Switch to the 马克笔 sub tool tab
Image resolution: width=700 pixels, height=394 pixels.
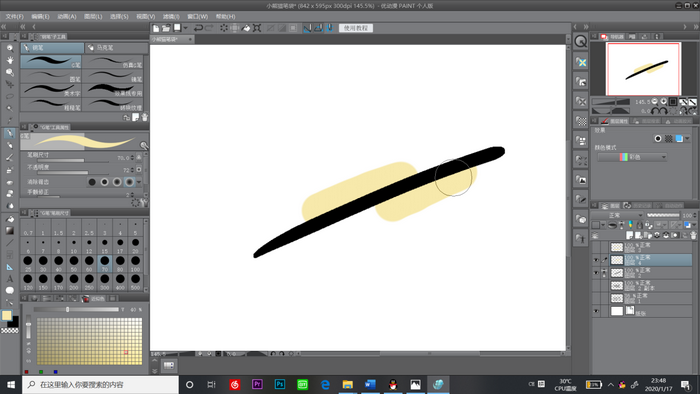(116, 47)
